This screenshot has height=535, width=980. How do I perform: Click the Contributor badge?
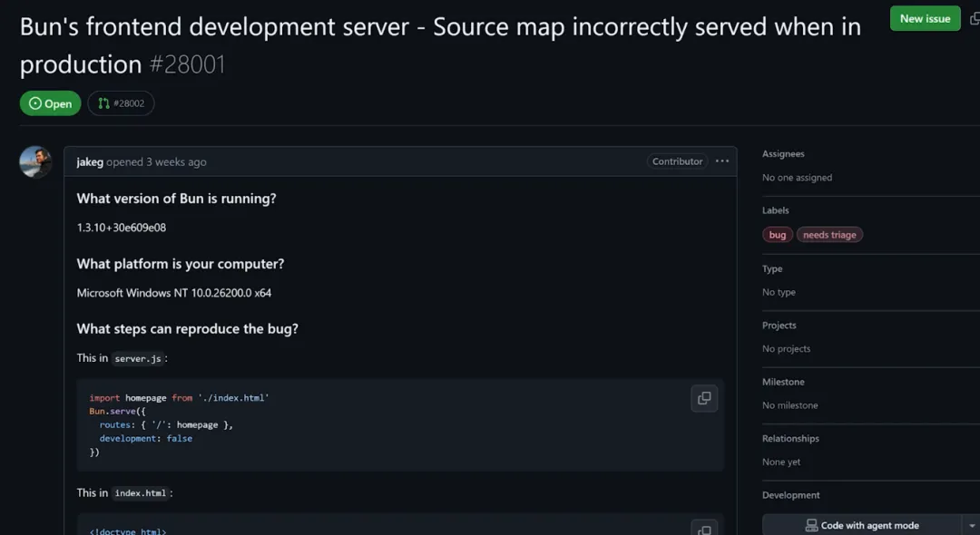(x=678, y=161)
